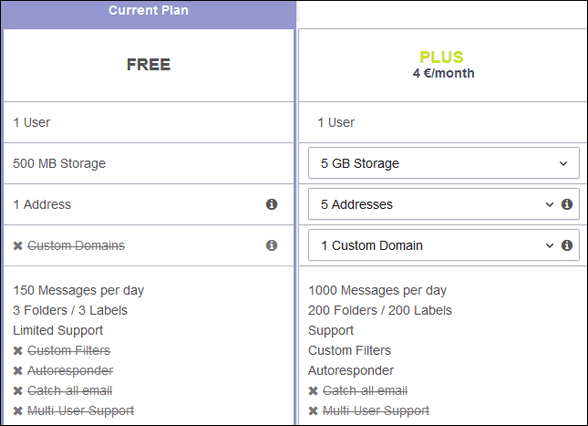Click info icon beside Custom Domains in Free plan
This screenshot has width=588, height=426.
[x=272, y=245]
